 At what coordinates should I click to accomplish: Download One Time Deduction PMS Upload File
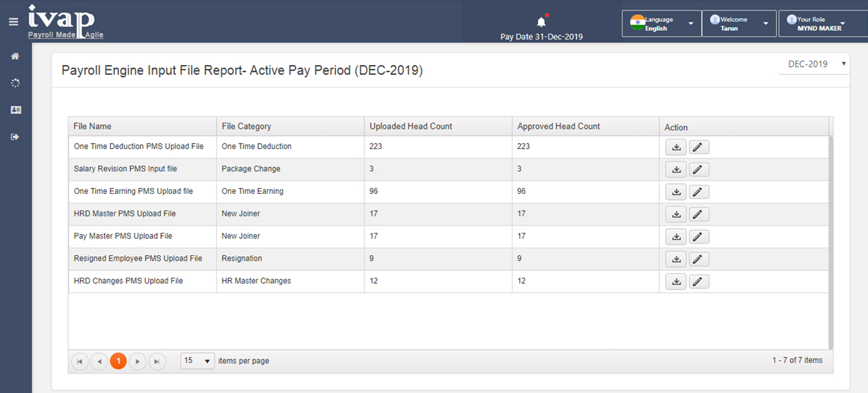click(x=676, y=147)
